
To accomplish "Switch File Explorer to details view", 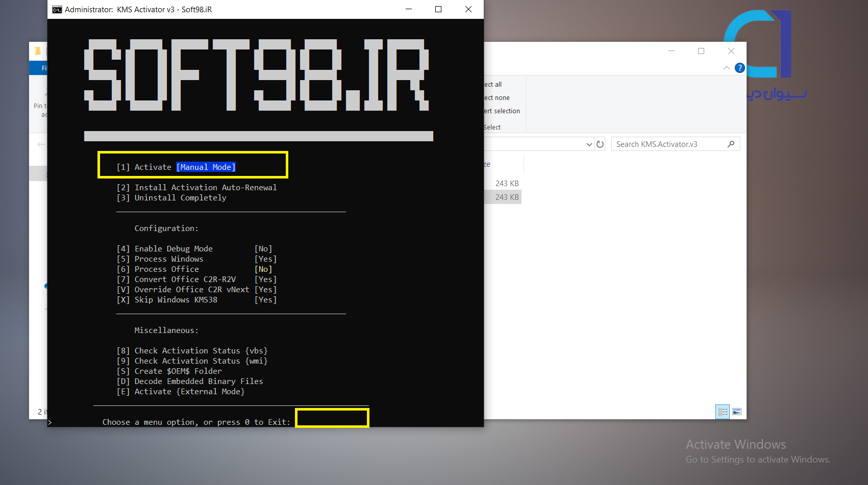I will point(723,412).
